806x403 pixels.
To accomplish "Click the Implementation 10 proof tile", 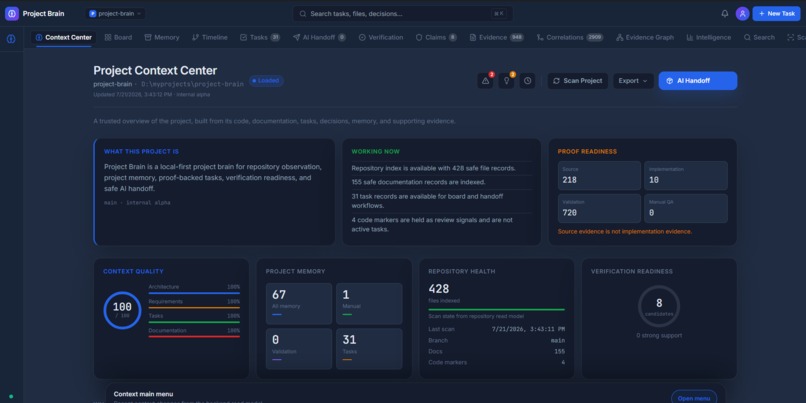I will [x=686, y=176].
